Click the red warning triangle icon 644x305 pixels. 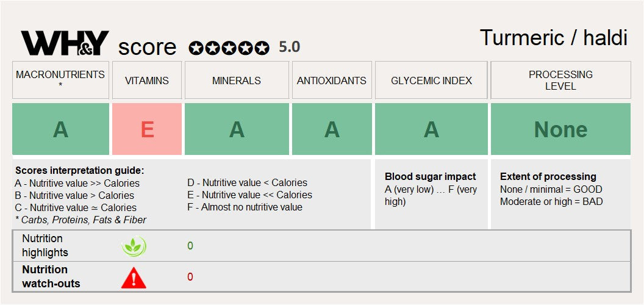(134, 278)
